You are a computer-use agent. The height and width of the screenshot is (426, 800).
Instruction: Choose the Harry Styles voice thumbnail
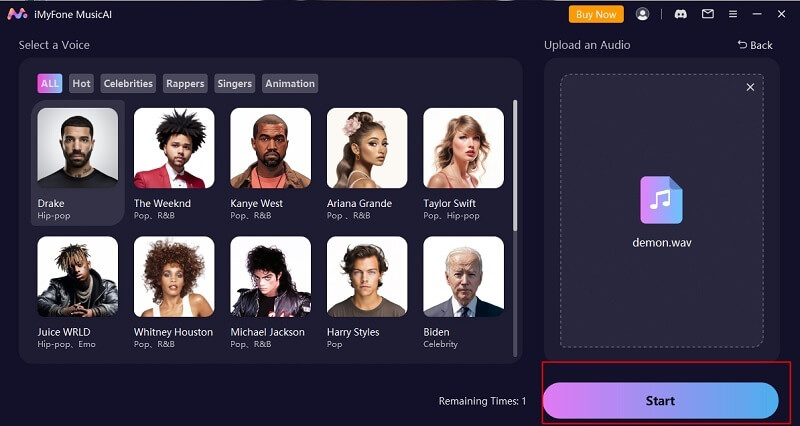367,277
